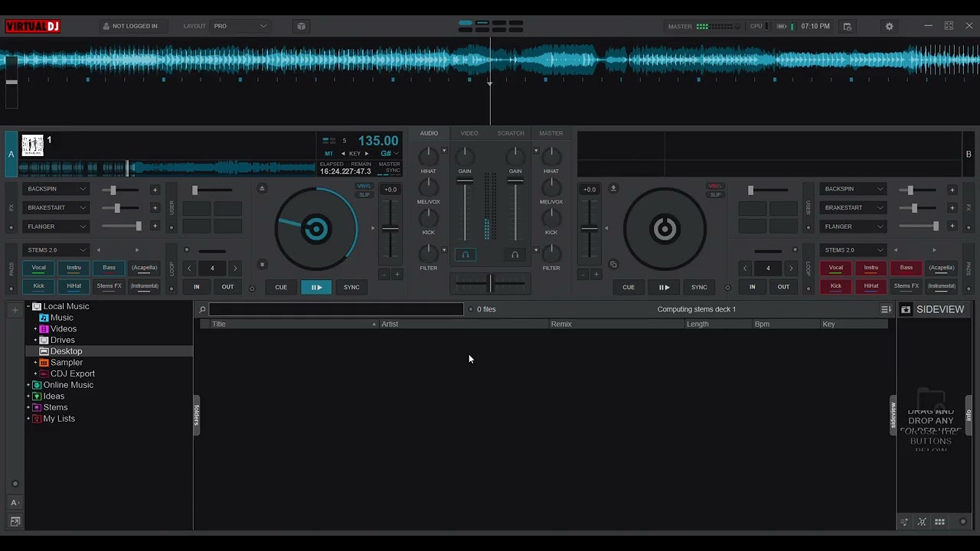Click the deck A round stop button
The width and height of the screenshot is (980, 551).
(x=262, y=265)
